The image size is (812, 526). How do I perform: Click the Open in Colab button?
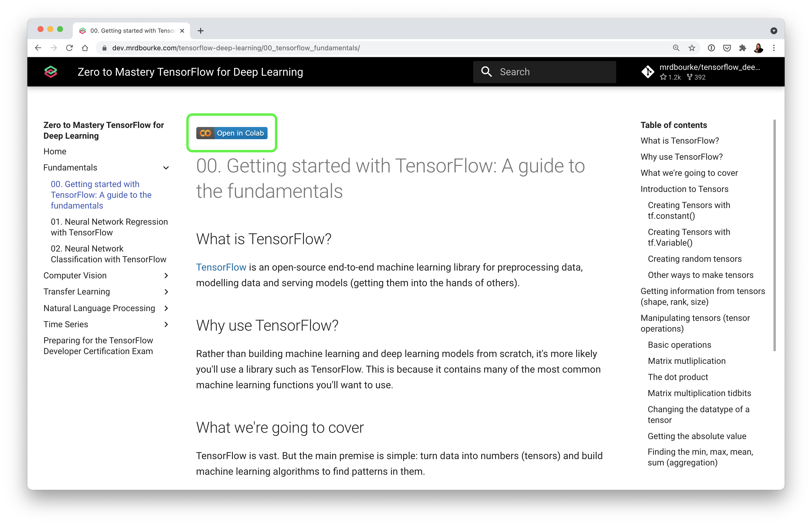click(232, 133)
